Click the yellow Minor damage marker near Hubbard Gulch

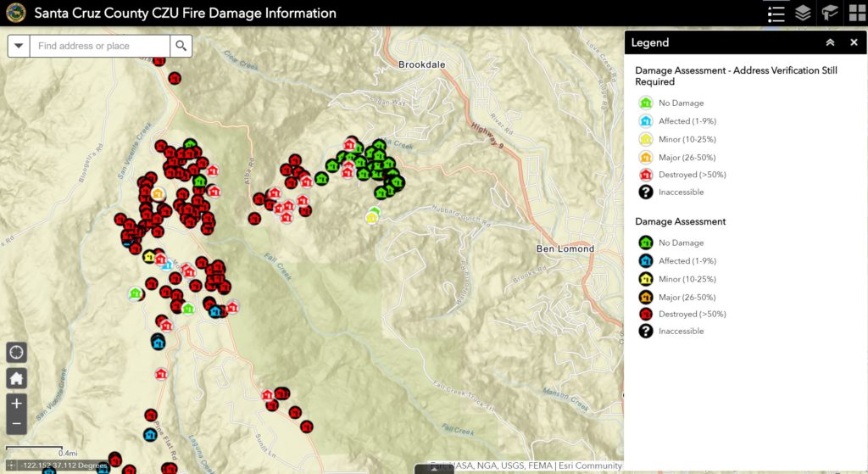(x=371, y=218)
